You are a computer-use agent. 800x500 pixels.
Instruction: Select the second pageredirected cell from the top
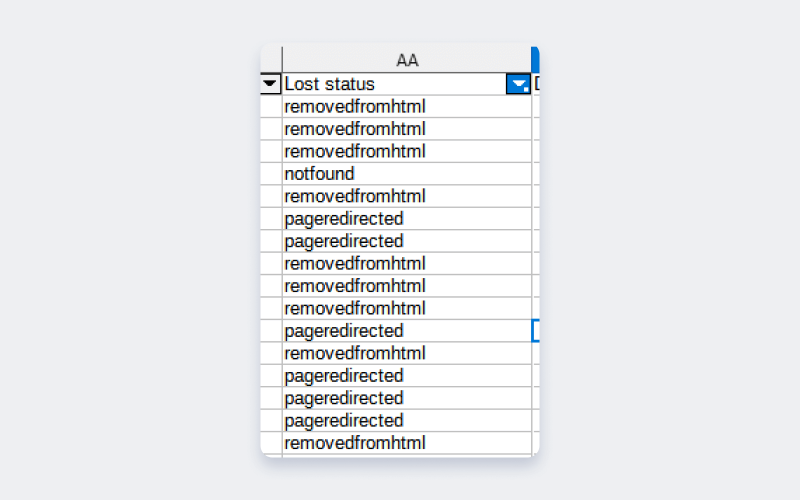[407, 241]
